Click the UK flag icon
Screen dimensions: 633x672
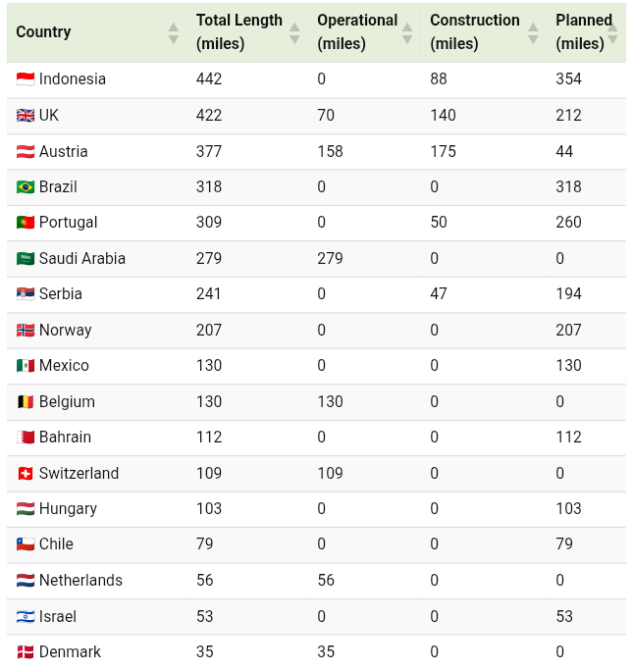[x=26, y=116]
